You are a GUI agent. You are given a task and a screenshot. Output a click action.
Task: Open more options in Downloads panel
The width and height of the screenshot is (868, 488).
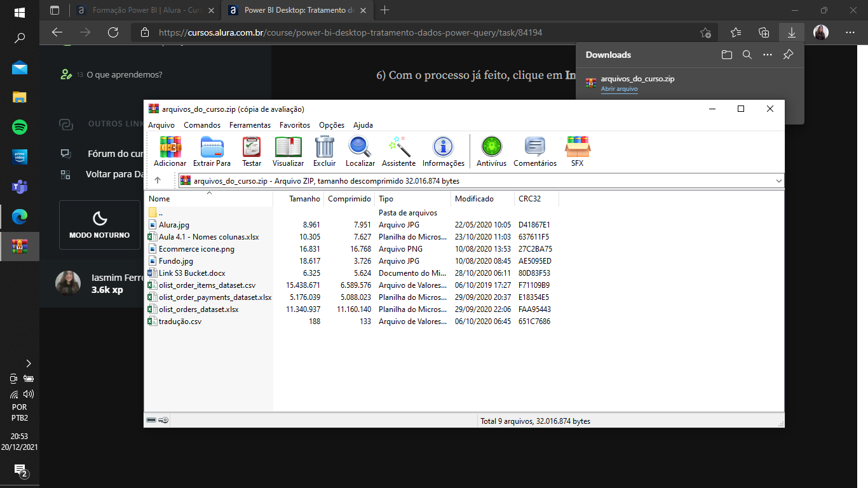[x=768, y=55]
